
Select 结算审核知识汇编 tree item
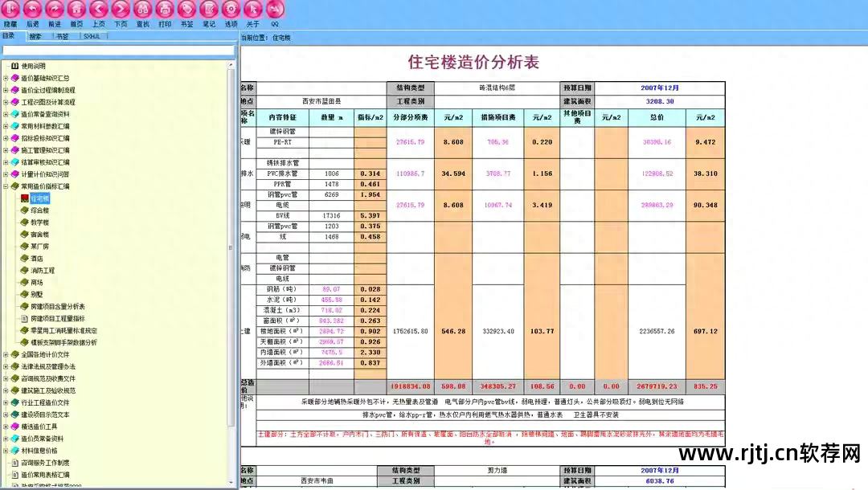45,162
